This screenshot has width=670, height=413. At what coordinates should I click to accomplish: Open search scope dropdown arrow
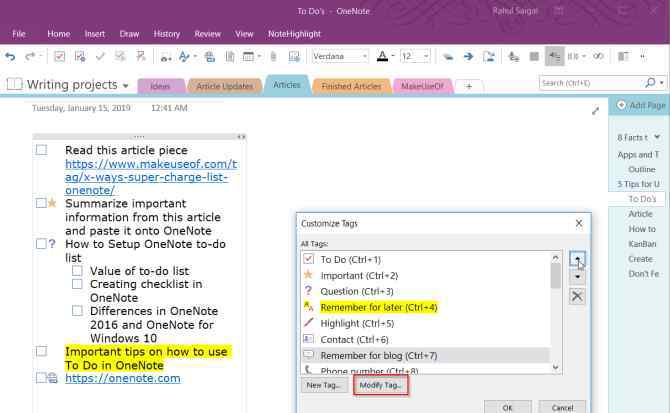[x=662, y=82]
